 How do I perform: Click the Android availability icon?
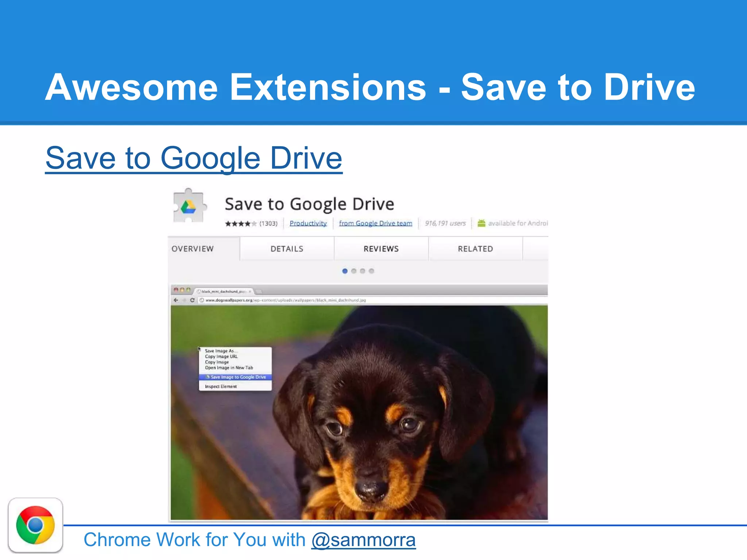pos(481,223)
